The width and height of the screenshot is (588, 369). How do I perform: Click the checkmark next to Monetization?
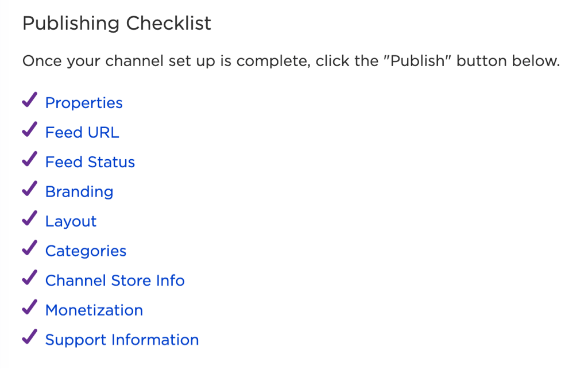(30, 307)
